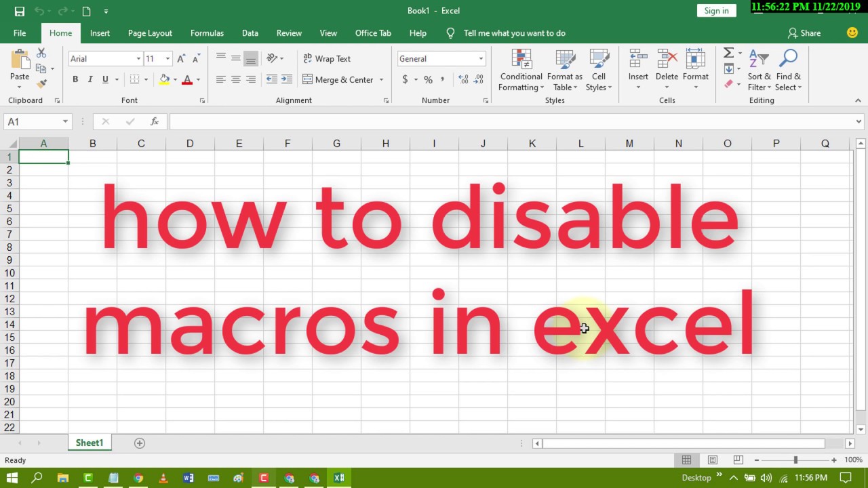Click the Decrease Indent icon
Viewport: 868px width, 488px height.
tap(272, 79)
